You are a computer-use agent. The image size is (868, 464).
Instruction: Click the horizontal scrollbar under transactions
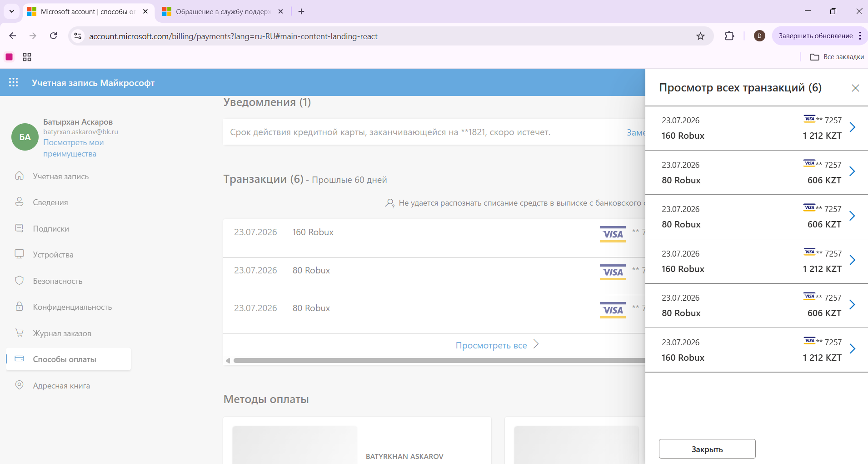click(439, 361)
